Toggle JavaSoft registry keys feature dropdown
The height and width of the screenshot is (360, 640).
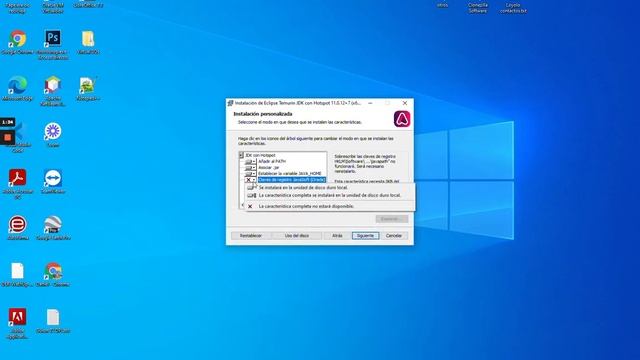pyautogui.click(x=250, y=180)
